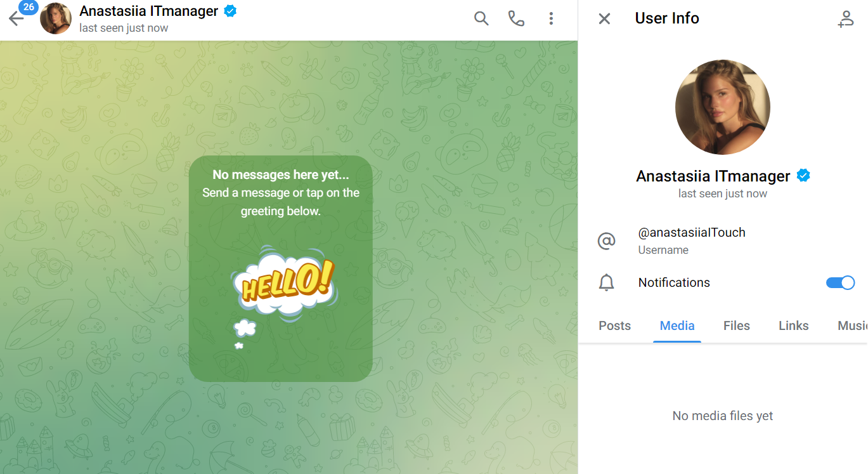Click the add to contacts icon
This screenshot has width=868, height=474.
[x=845, y=19]
